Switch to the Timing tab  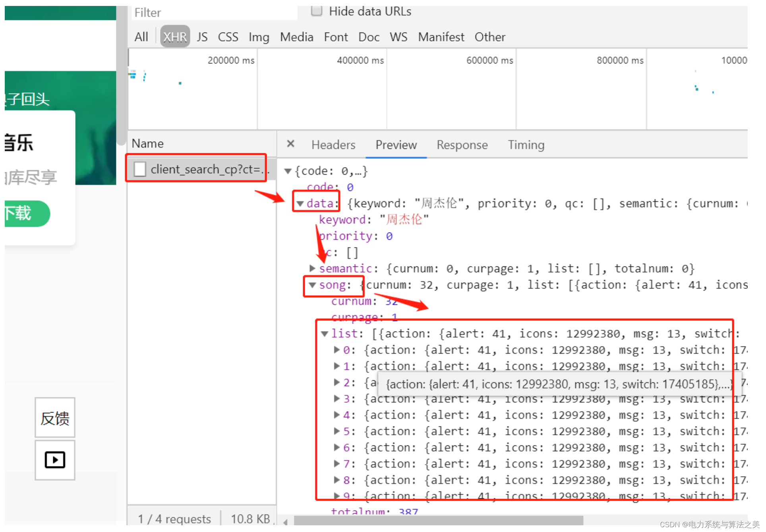click(526, 145)
